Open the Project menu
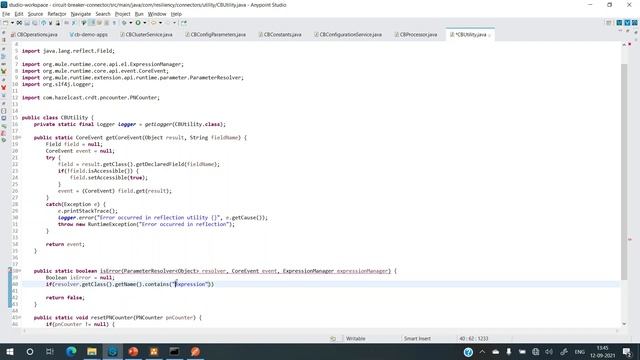The width and height of the screenshot is (640, 360). pyautogui.click(x=122, y=14)
